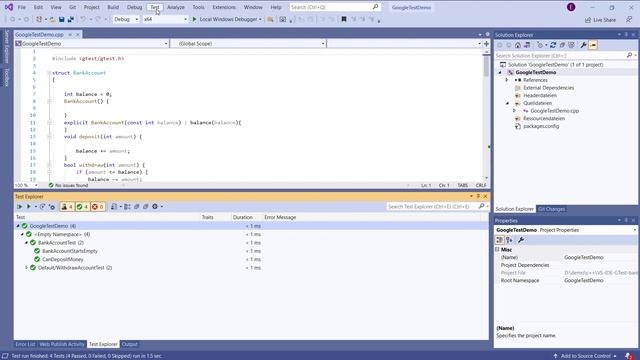Open Test Explorer settings gear

pos(155,207)
